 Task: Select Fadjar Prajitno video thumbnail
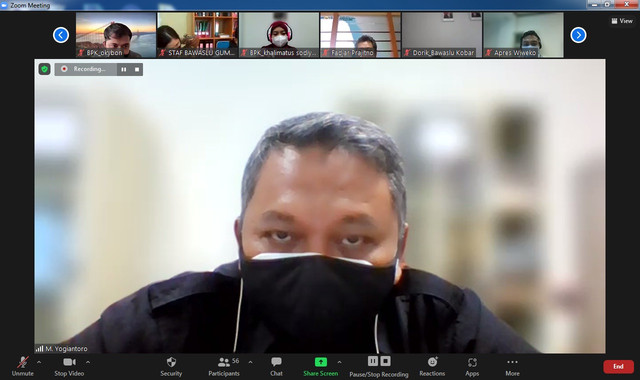pyautogui.click(x=360, y=35)
